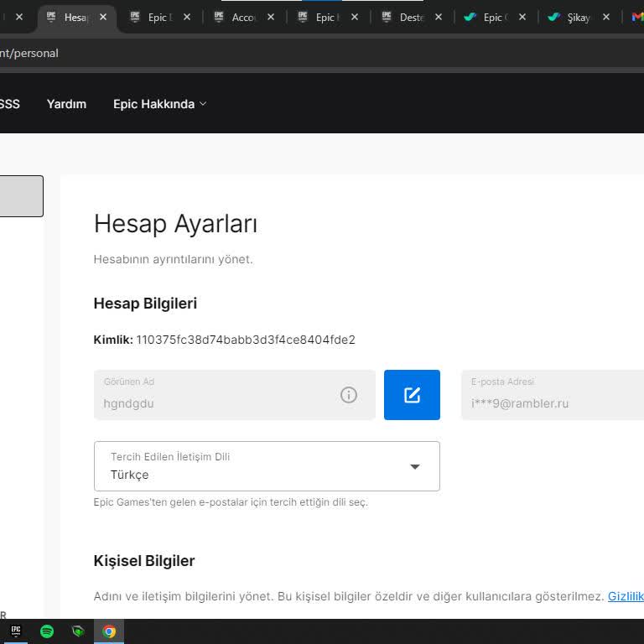Click the E-posta Adresi field

coord(553,395)
